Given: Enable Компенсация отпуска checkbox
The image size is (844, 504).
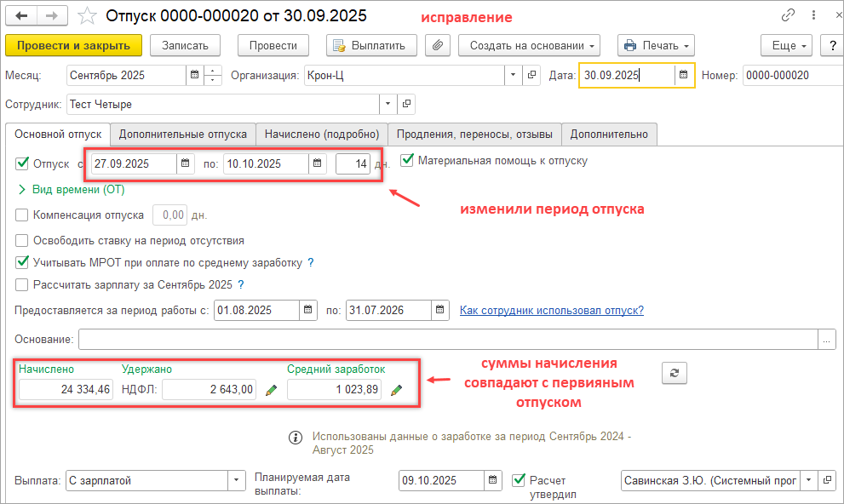Looking at the screenshot, I should (x=22, y=215).
